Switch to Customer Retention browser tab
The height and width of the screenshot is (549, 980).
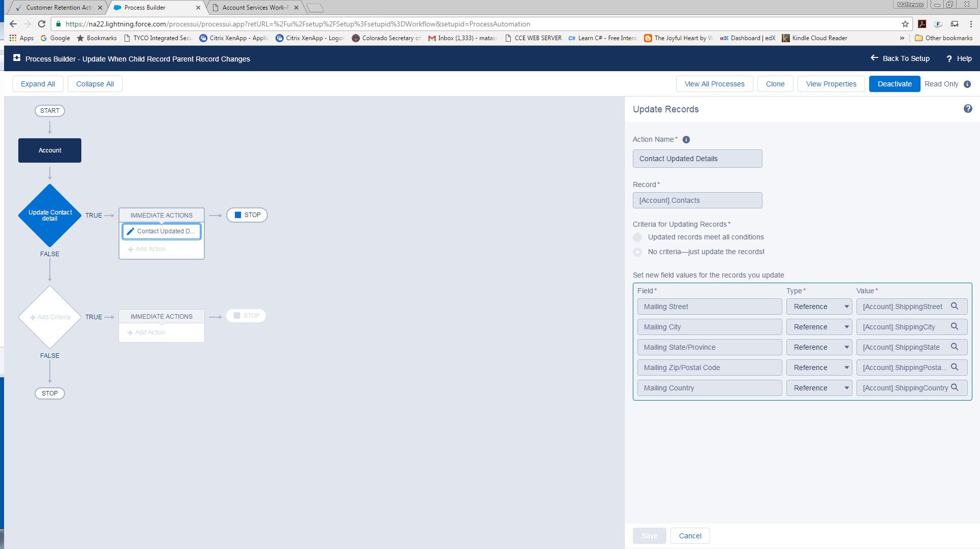point(58,8)
